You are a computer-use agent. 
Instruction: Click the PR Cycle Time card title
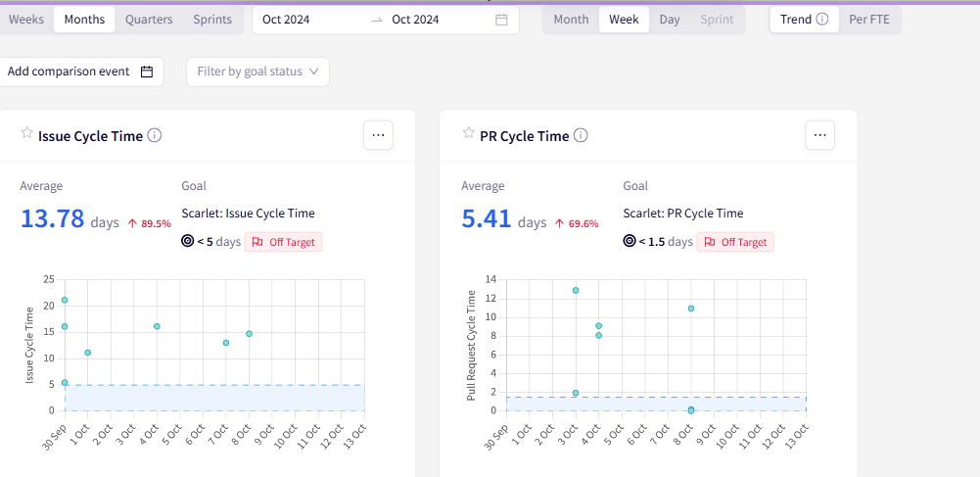pos(525,136)
